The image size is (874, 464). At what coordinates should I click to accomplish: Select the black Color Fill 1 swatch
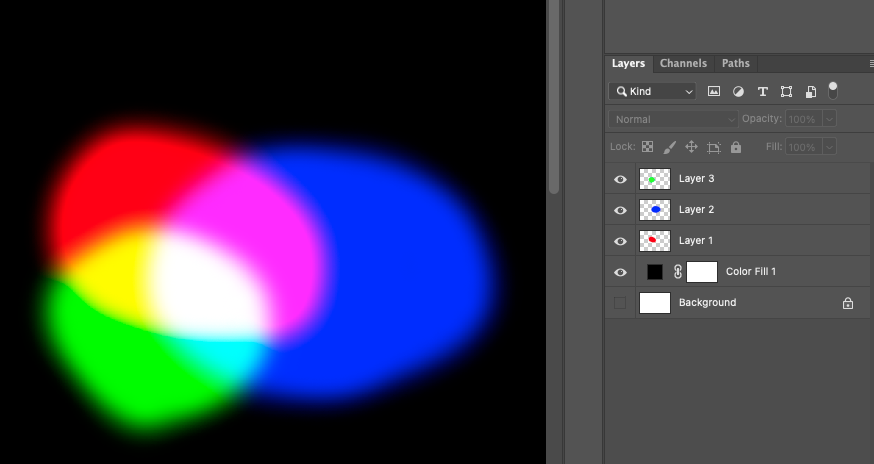click(x=655, y=271)
